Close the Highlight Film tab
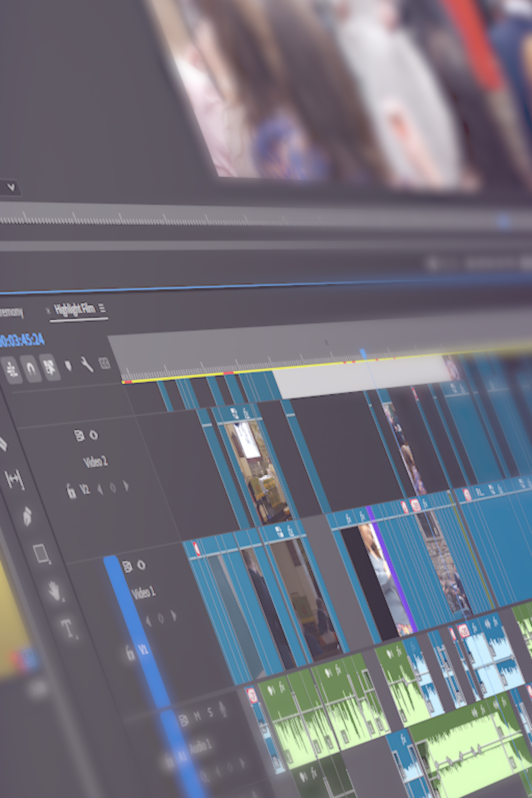This screenshot has width=532, height=798. 48,311
